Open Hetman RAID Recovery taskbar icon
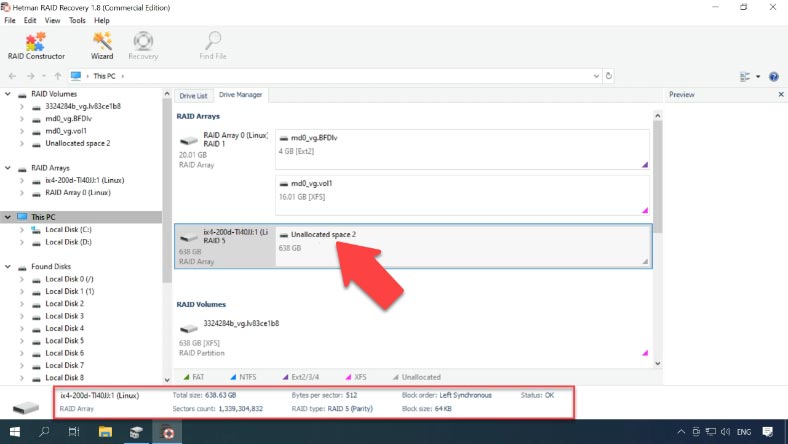The image size is (788, 444). (168, 432)
